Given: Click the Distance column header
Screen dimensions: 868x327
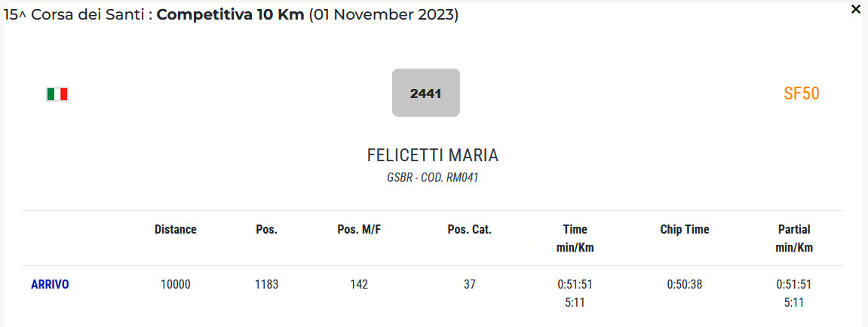Looking at the screenshot, I should pyautogui.click(x=175, y=230).
